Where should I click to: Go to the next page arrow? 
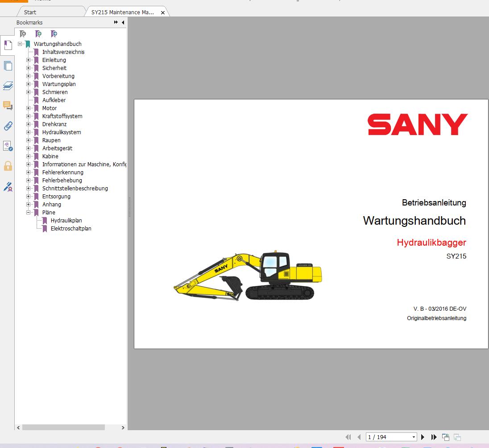(423, 437)
